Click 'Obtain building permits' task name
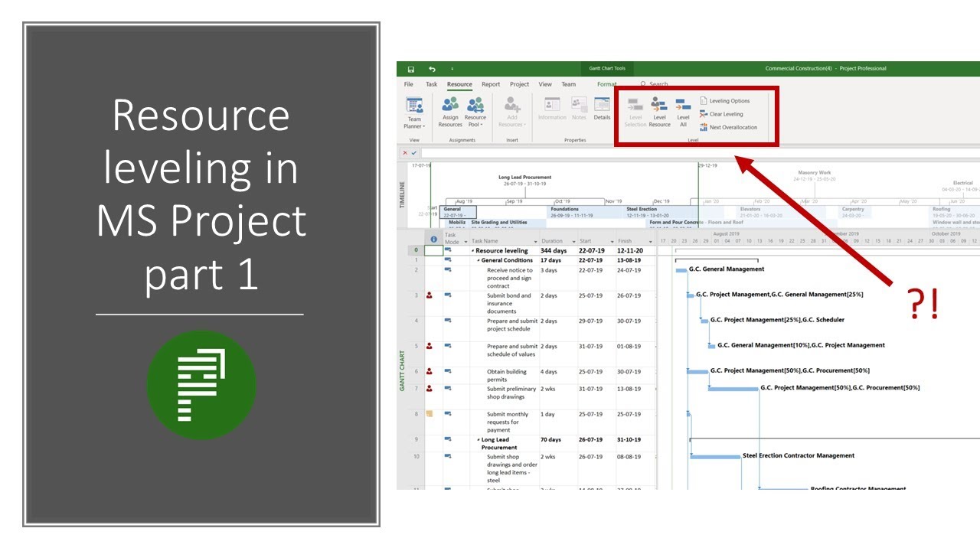This screenshot has width=980, height=551. click(507, 375)
